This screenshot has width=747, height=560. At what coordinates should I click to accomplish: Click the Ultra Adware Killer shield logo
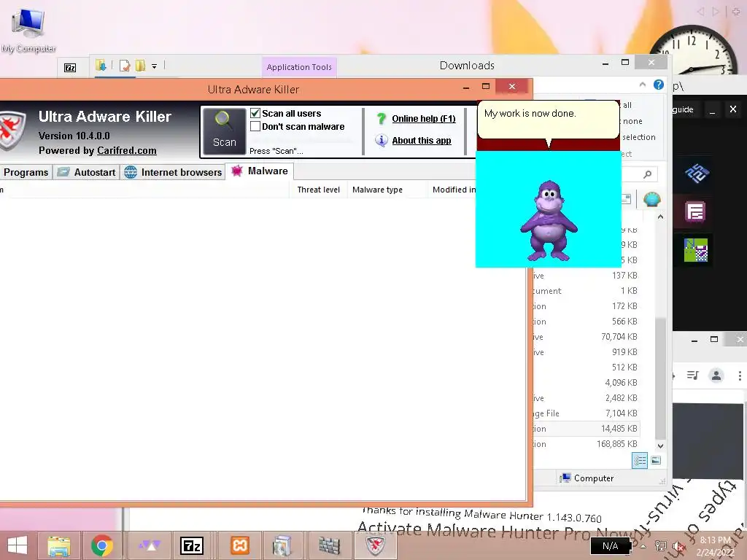[x=12, y=130]
